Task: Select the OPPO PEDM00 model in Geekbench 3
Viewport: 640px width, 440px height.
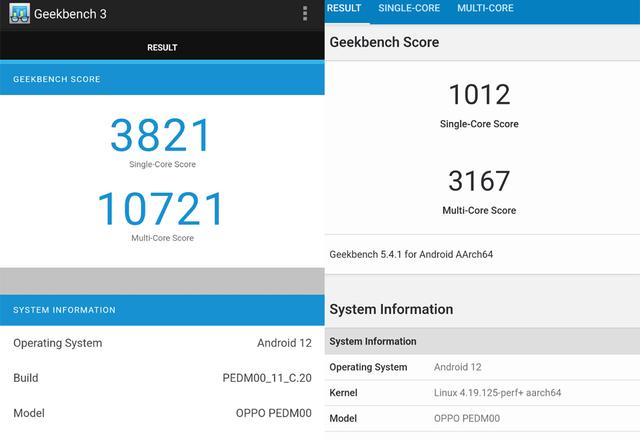Action: coord(273,413)
